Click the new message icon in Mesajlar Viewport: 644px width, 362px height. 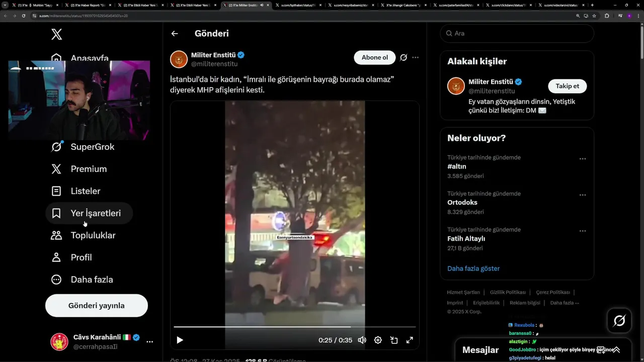coord(600,350)
